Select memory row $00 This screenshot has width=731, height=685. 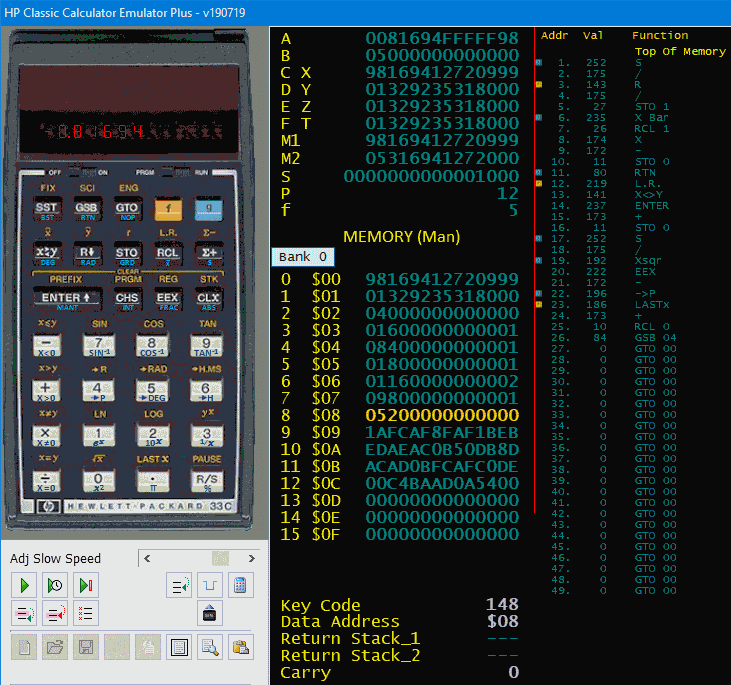(400, 279)
